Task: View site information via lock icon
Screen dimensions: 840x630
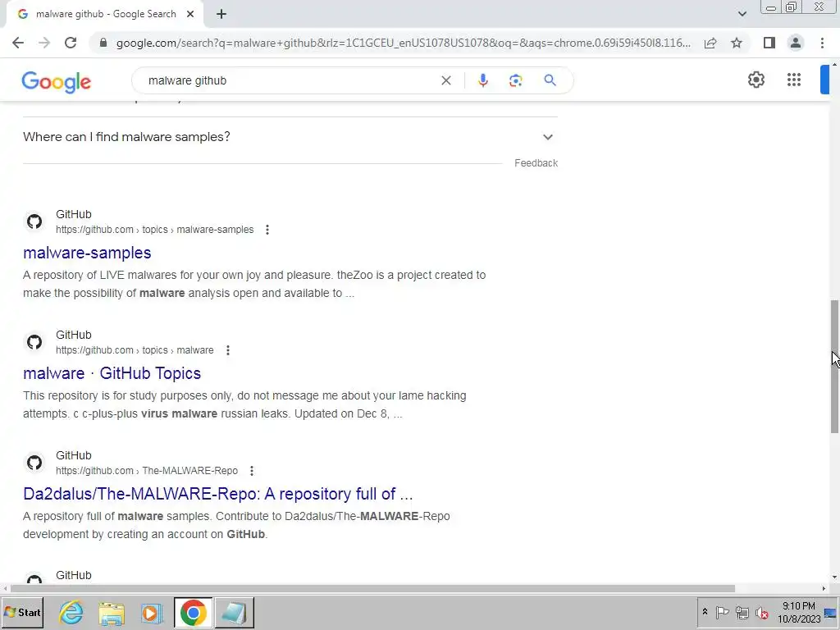Action: (x=103, y=43)
